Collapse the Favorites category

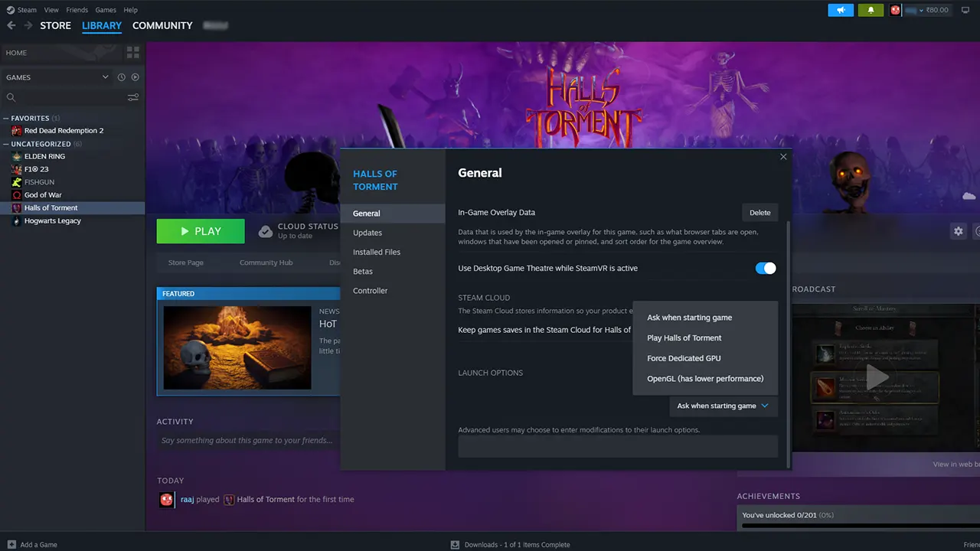coord(6,119)
